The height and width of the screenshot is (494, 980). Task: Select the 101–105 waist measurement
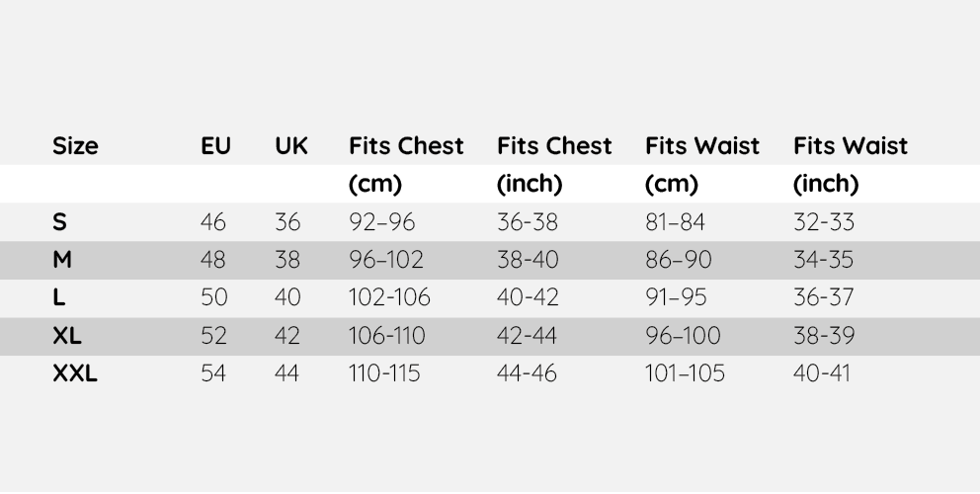[685, 373]
